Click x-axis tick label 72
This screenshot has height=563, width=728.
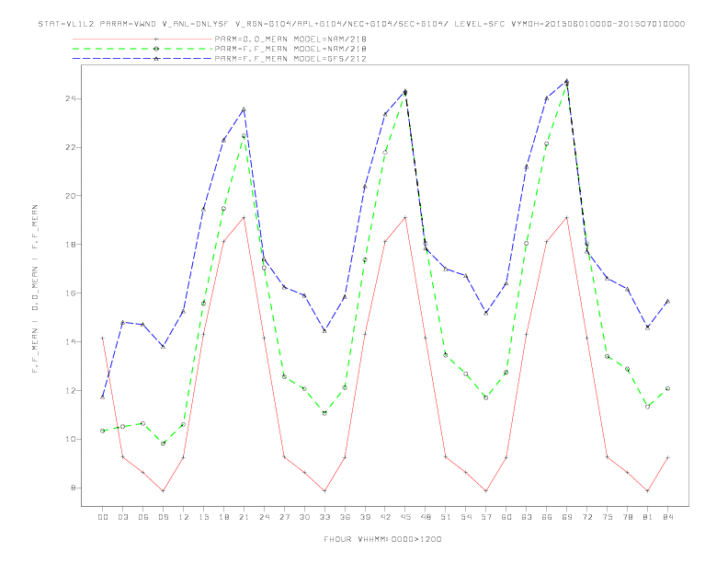(587, 517)
